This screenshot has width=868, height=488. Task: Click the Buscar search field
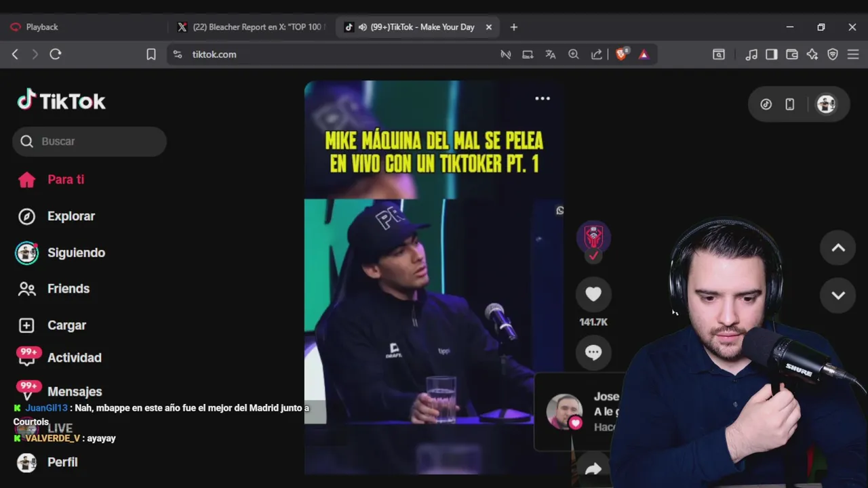click(90, 141)
